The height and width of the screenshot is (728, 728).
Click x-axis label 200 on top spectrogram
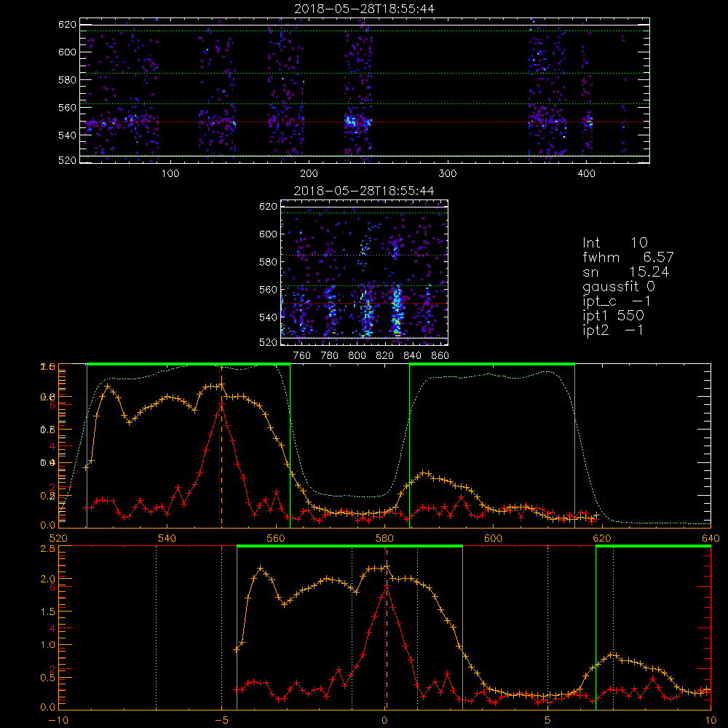pos(309,174)
